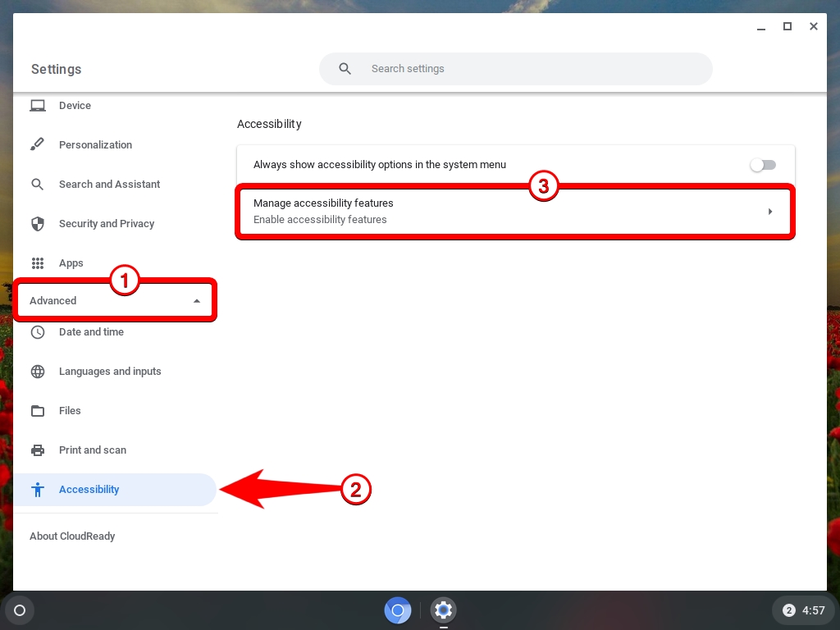The height and width of the screenshot is (630, 840).
Task: Click the Settings title text
Action: tap(57, 69)
